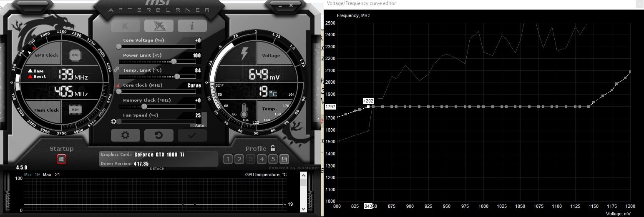
Task: Toggle the profile lock padlock icon
Action: click(x=273, y=148)
